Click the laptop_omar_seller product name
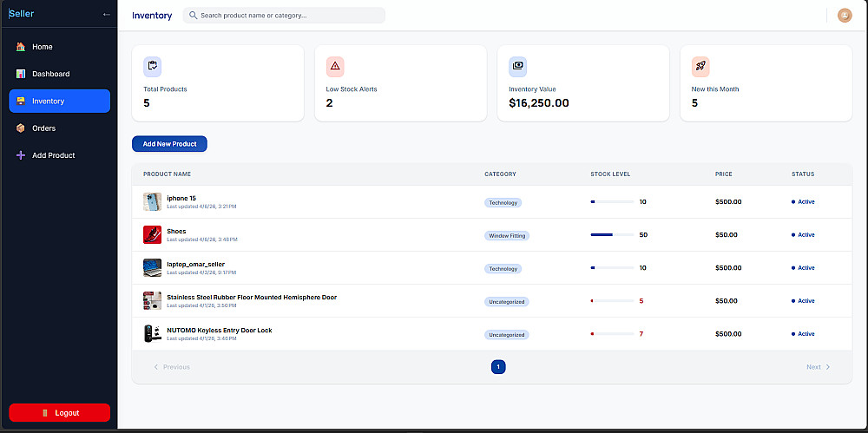The image size is (868, 433). tap(196, 264)
